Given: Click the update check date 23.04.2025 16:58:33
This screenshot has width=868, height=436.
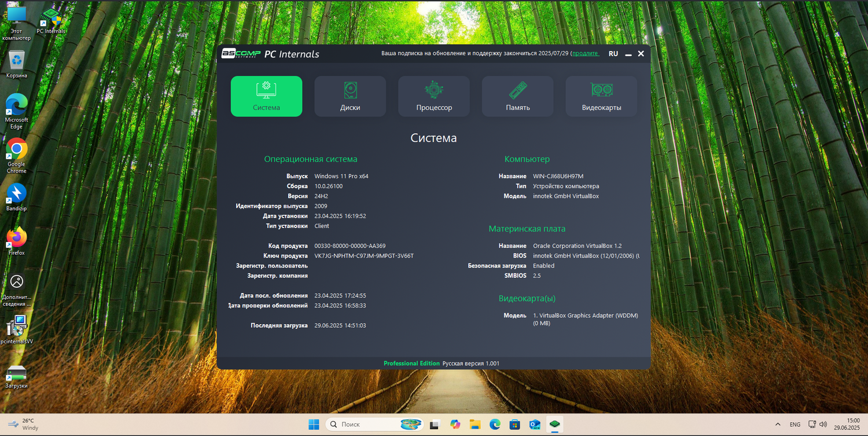Looking at the screenshot, I should (340, 305).
